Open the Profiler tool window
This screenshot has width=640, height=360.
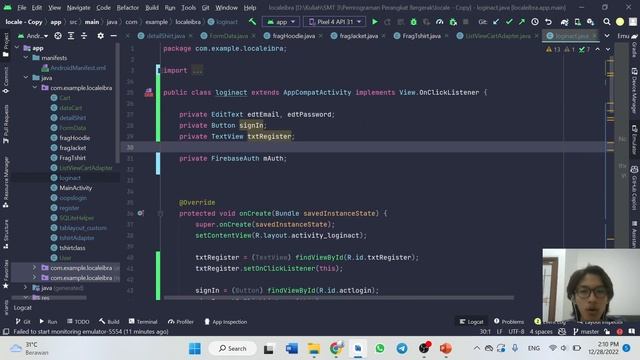[x=180, y=322]
